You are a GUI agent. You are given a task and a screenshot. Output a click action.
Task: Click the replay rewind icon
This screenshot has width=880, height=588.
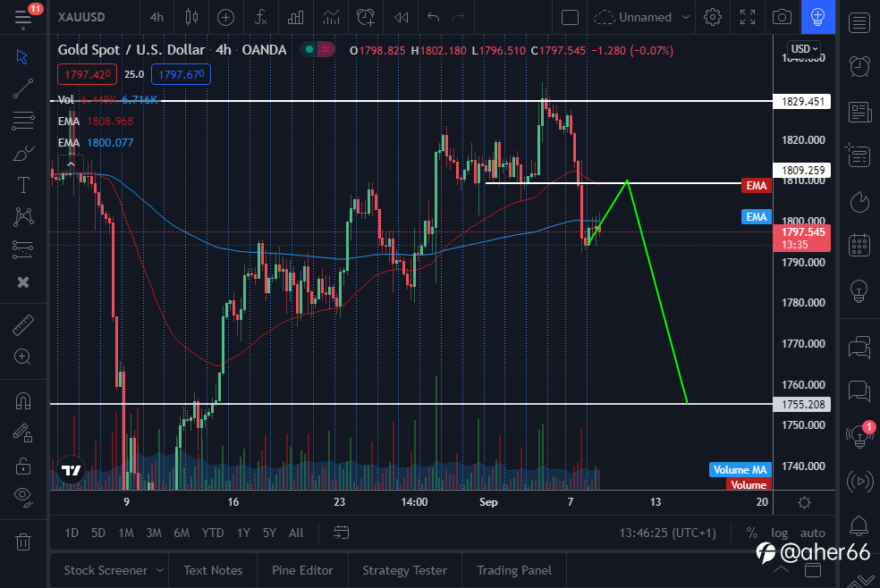(x=402, y=17)
